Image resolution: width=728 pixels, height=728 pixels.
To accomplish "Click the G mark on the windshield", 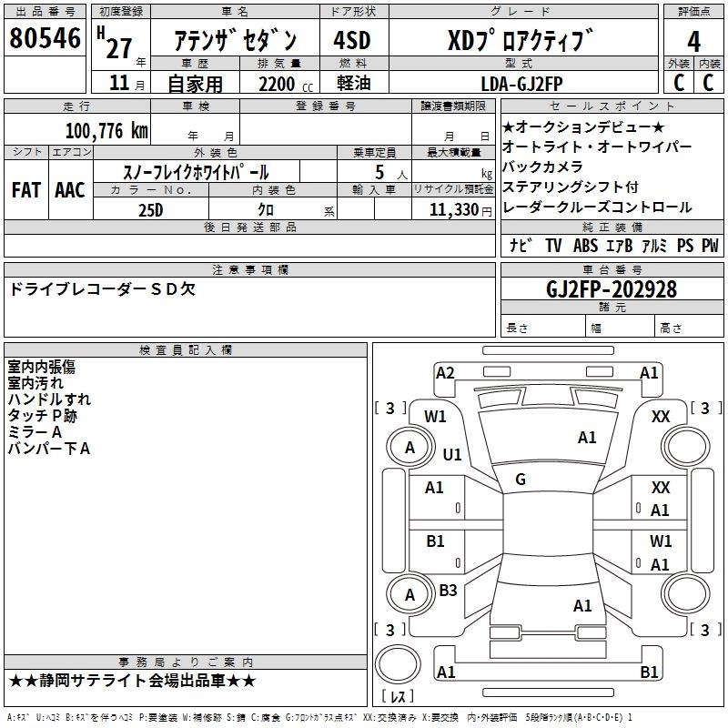I will pyautogui.click(x=521, y=480).
